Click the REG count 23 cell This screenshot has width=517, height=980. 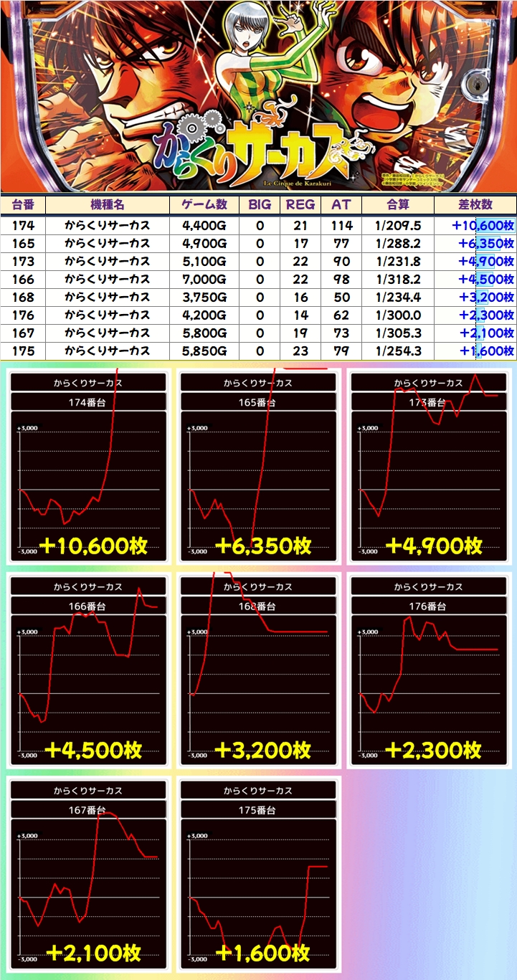pyautogui.click(x=300, y=351)
